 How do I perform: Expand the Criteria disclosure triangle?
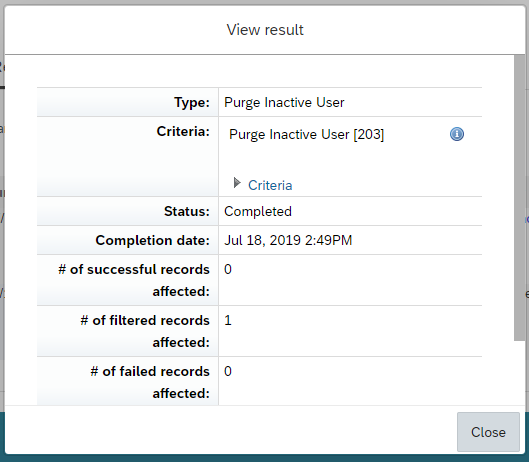click(x=237, y=183)
